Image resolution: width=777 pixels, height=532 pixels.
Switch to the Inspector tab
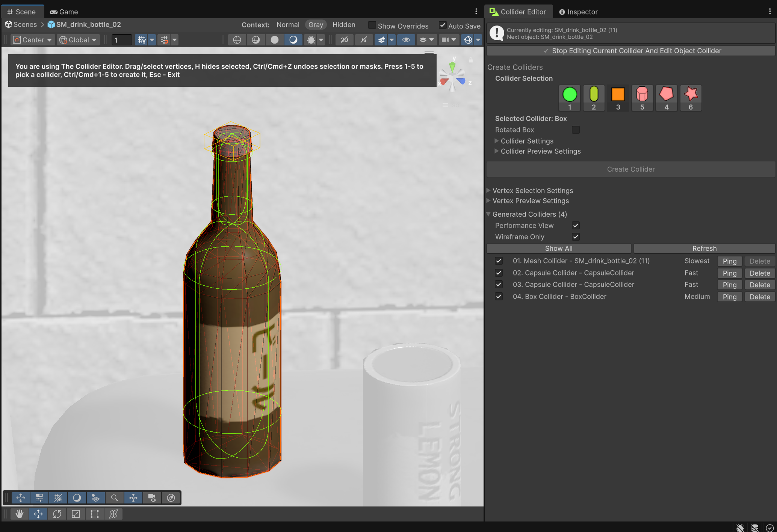579,12
